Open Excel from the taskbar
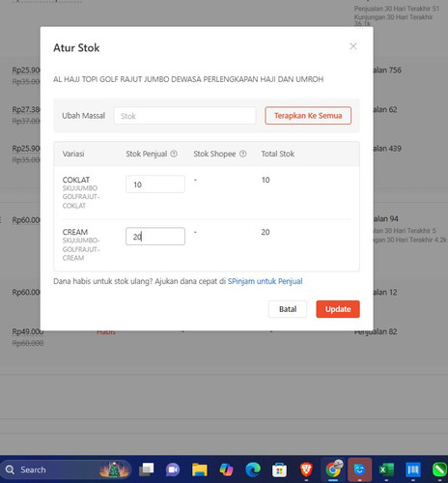Screen dimensions: 448x483 pos(386,469)
